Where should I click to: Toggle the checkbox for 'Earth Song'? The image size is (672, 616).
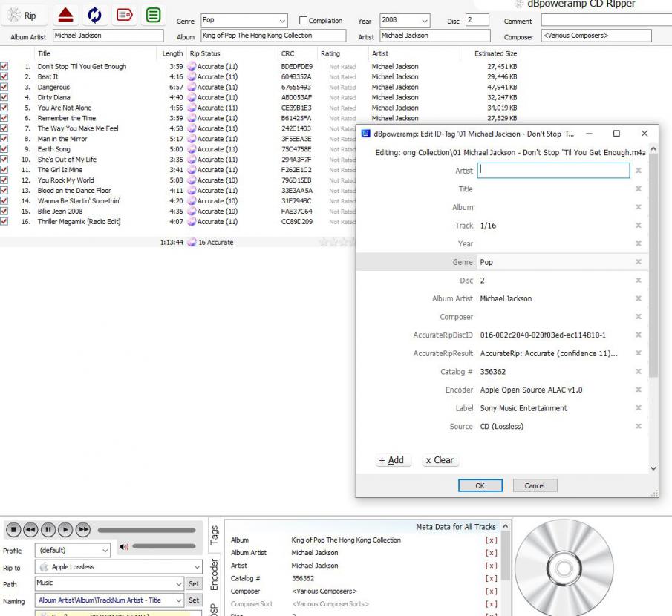click(x=4, y=149)
